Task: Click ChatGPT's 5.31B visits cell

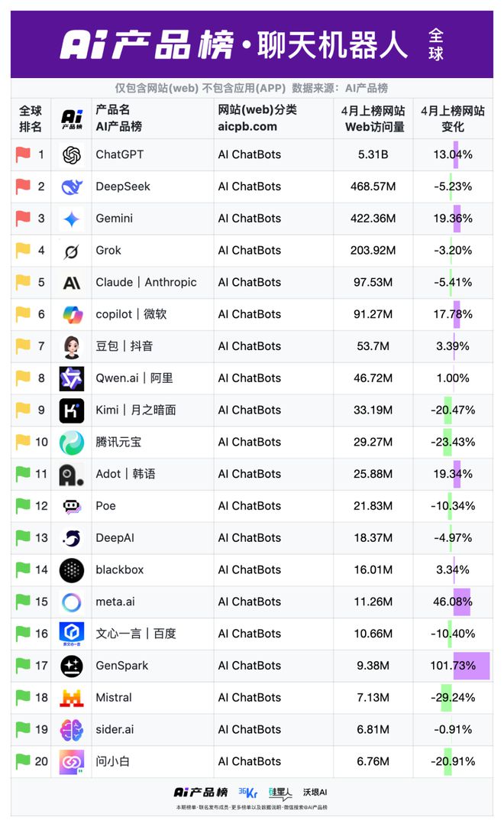Action: pos(373,154)
